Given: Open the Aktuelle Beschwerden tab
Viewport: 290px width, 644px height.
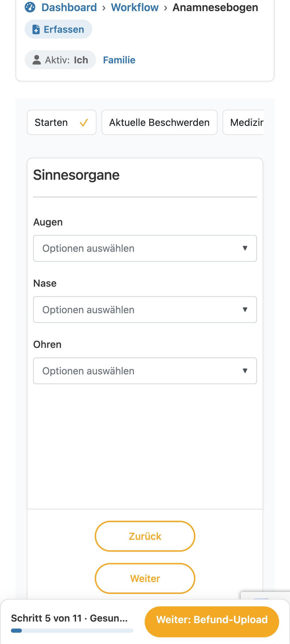Looking at the screenshot, I should click(159, 122).
